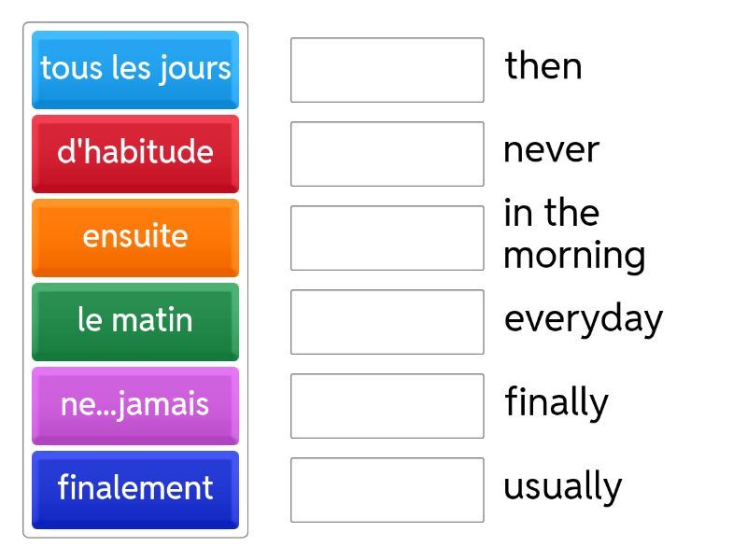Select the 'tous les jours' tile

[x=135, y=69]
